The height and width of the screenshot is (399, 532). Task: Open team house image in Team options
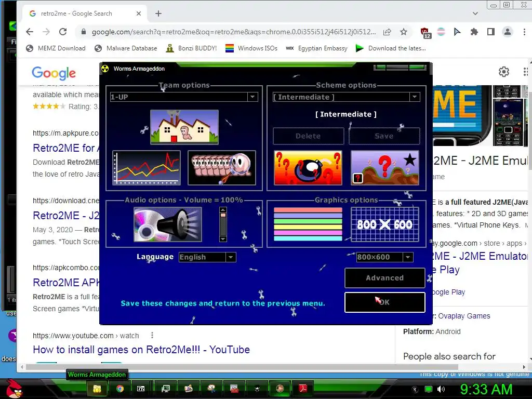pyautogui.click(x=184, y=127)
